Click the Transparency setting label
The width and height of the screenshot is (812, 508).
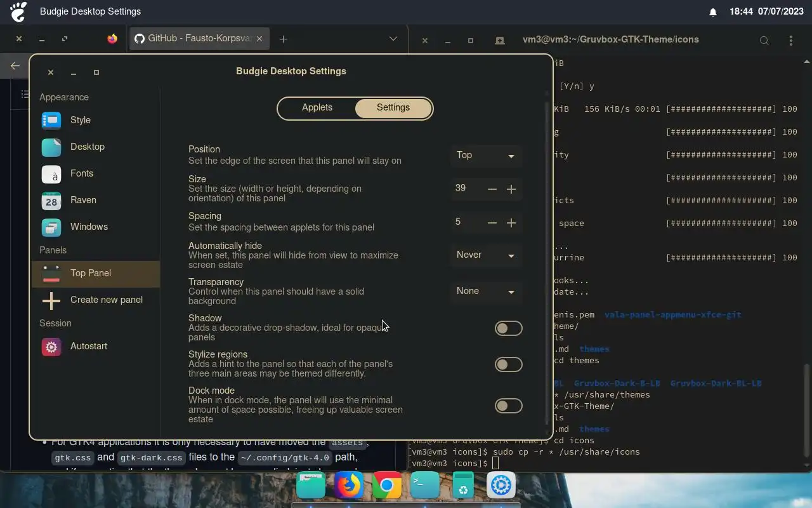pyautogui.click(x=216, y=282)
